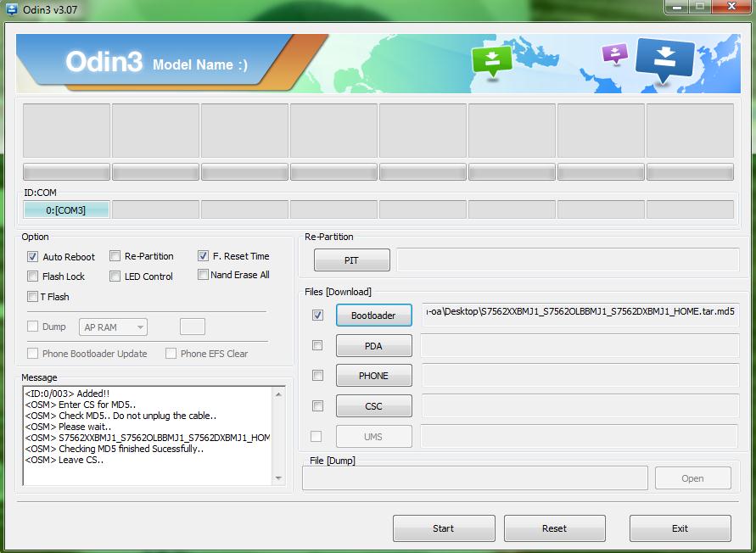Tick the PHONE file checkbox

tap(317, 375)
